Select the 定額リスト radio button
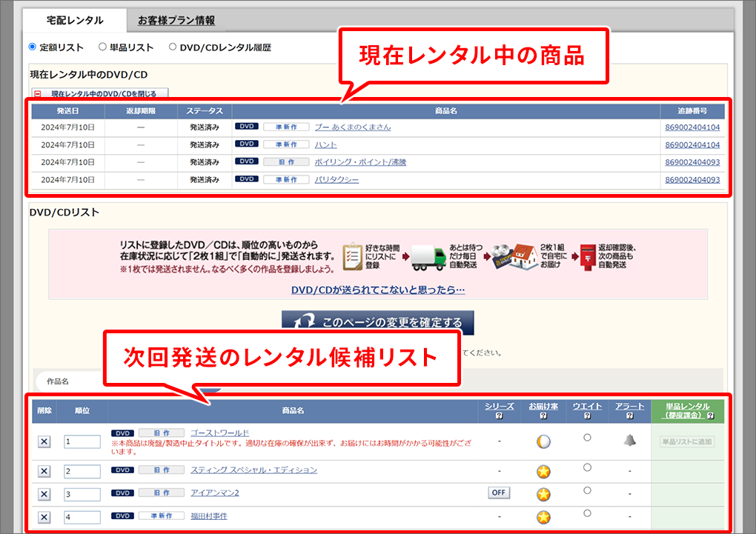This screenshot has height=534, width=756. tap(33, 47)
